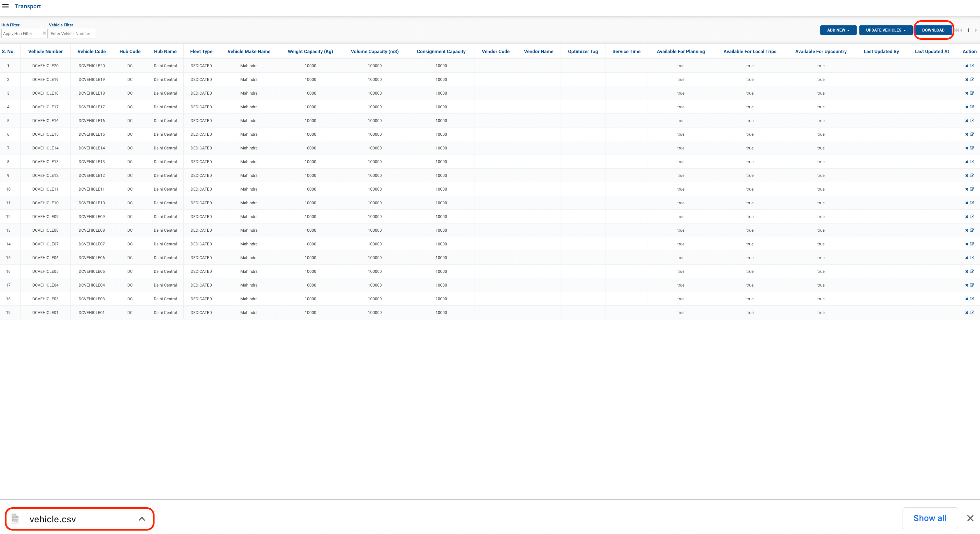
Task: Open the hamburger navigation menu
Action: coord(5,6)
